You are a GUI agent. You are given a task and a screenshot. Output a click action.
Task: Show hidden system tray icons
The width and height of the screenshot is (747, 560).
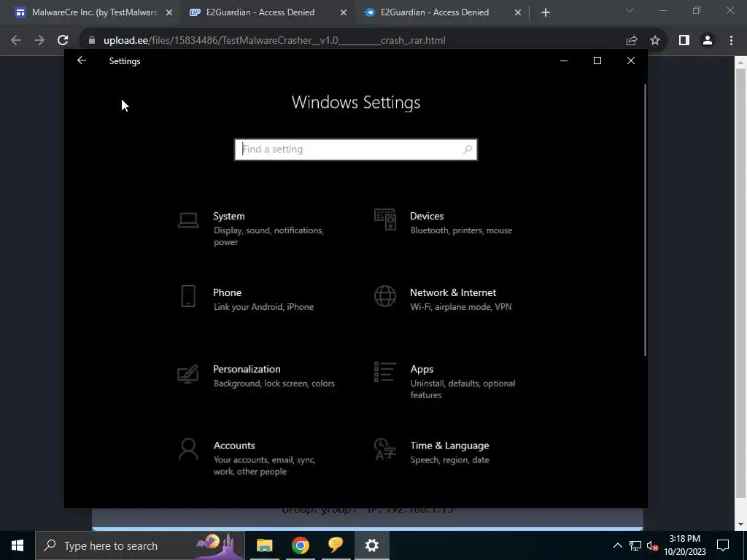[617, 545]
